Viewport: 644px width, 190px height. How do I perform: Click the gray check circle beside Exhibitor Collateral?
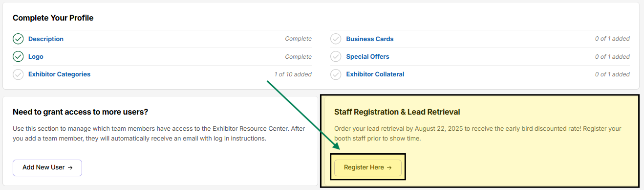[x=336, y=74]
